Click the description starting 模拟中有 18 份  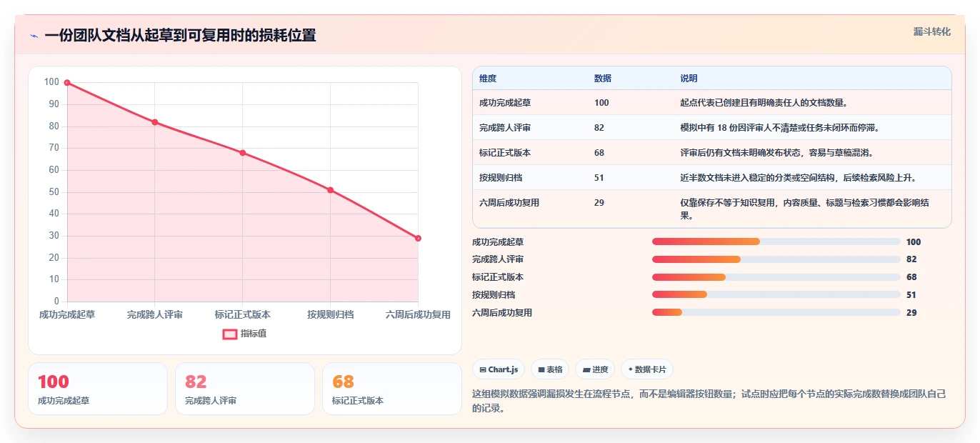(780, 128)
